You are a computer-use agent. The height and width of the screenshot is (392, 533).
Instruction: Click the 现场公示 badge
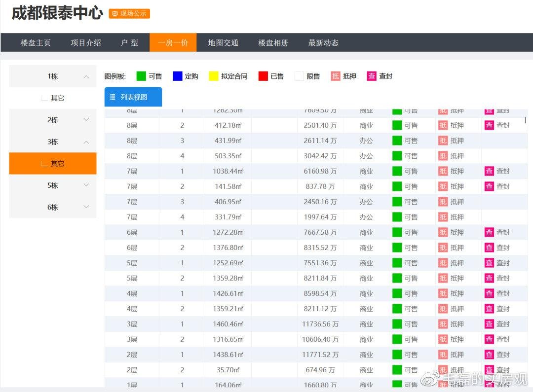pyautogui.click(x=129, y=14)
